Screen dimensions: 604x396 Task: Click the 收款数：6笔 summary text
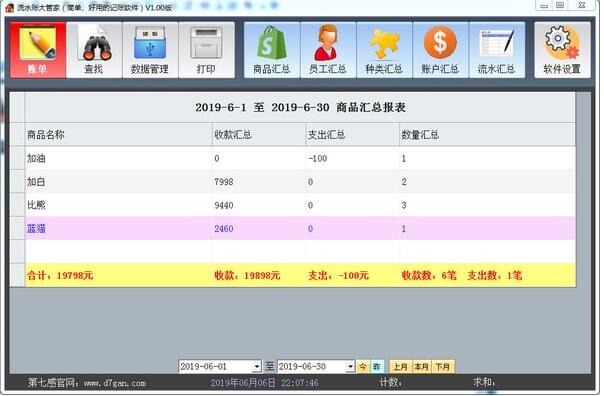pyautogui.click(x=429, y=275)
